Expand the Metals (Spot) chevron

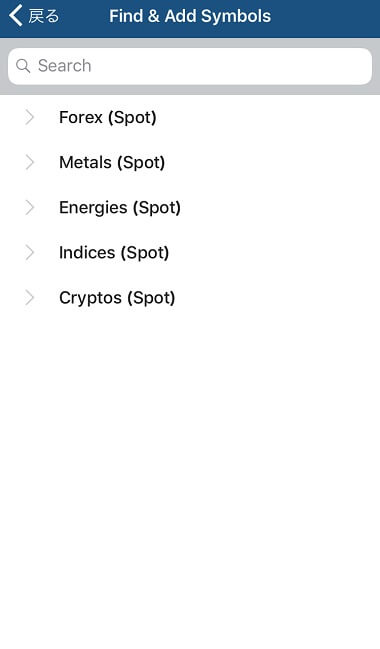pyautogui.click(x=29, y=162)
